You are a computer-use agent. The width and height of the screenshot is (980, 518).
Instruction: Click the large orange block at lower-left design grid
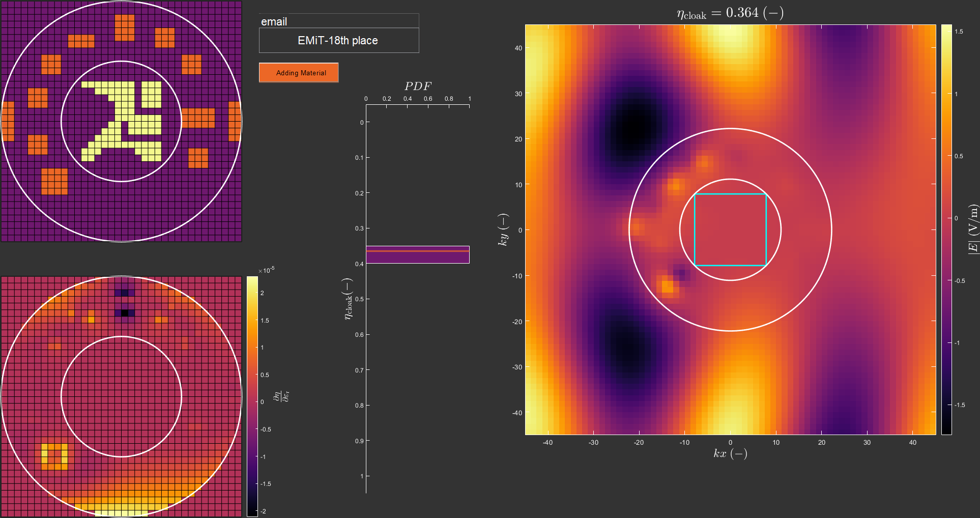tap(54, 181)
